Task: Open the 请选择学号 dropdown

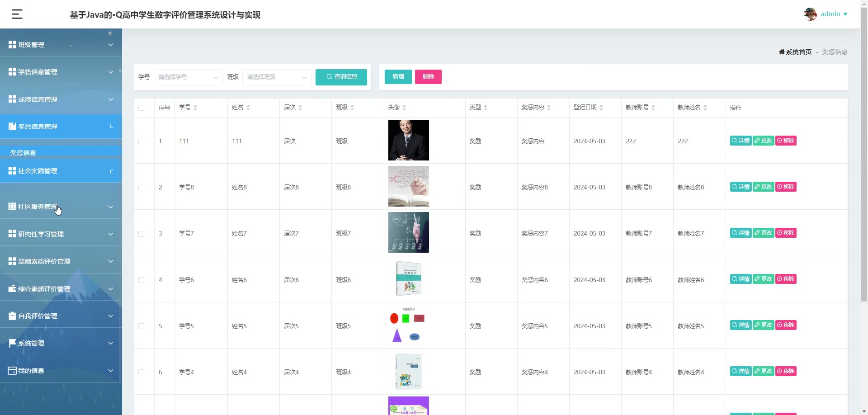Action: click(188, 77)
